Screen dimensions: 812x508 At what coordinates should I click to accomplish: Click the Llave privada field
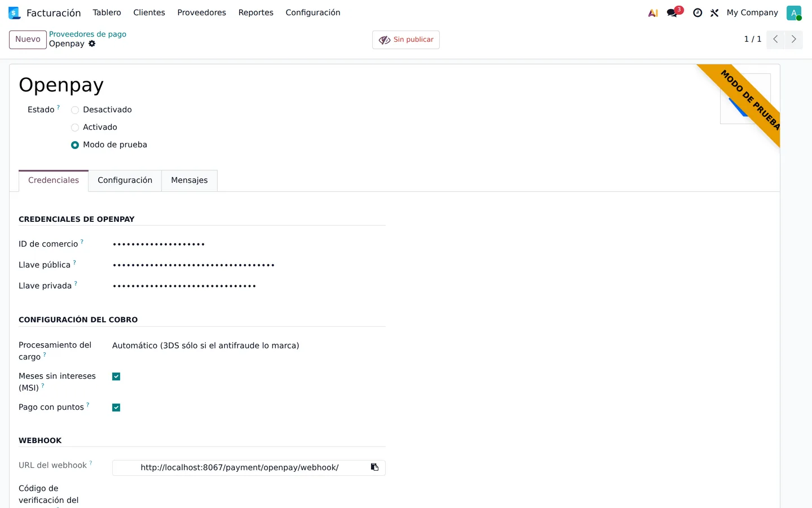pos(249,286)
